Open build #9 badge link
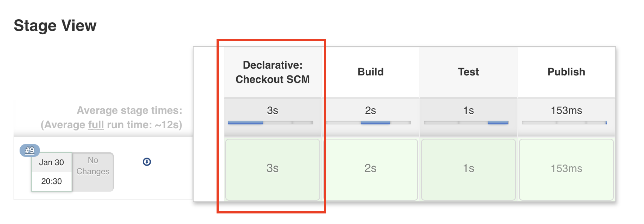 pos(30,150)
